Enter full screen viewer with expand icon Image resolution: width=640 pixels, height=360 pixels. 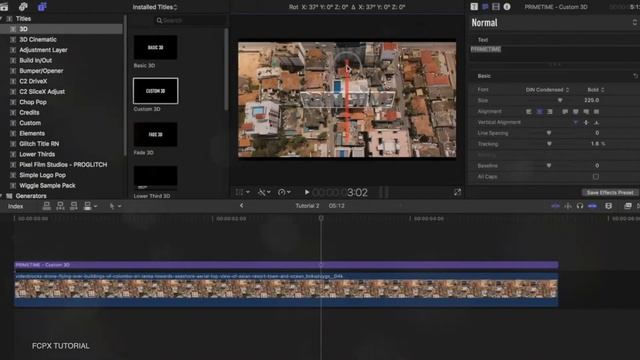click(x=457, y=192)
